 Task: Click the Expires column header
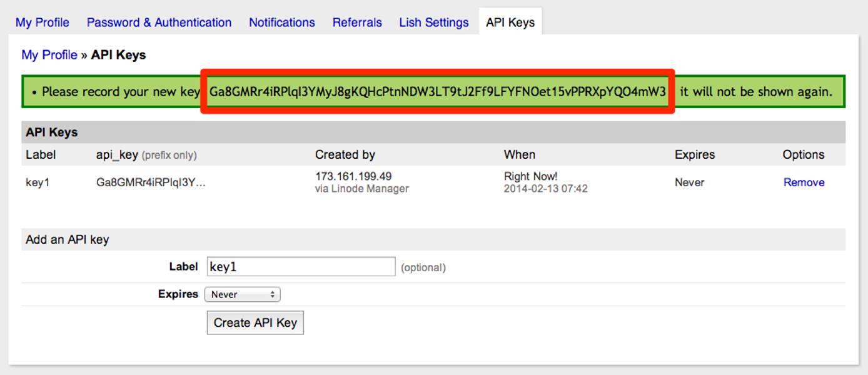coord(694,155)
